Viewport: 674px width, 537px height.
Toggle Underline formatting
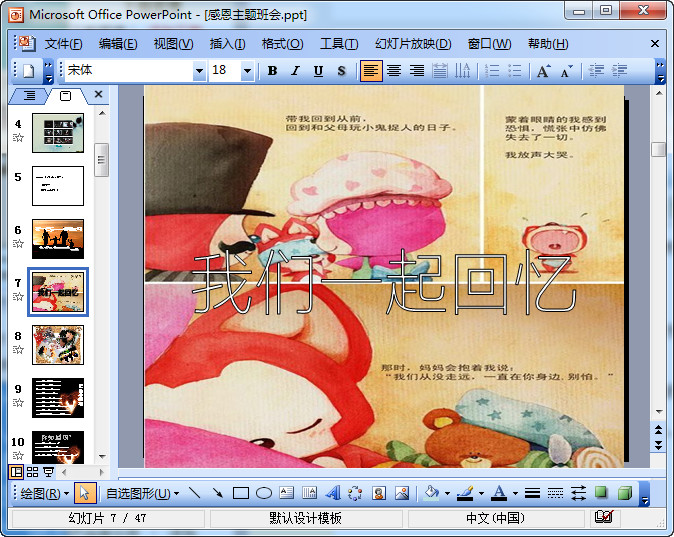(318, 71)
